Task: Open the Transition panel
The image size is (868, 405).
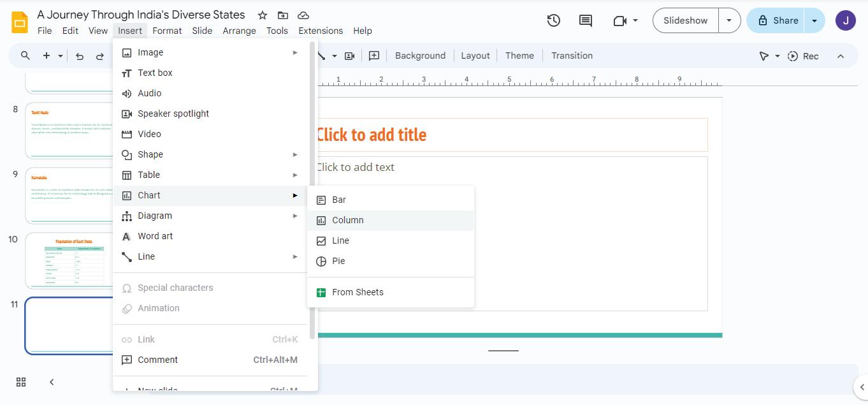Action: click(x=572, y=56)
